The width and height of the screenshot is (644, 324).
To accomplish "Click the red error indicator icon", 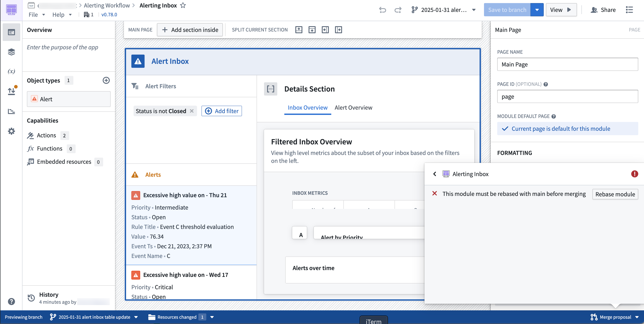I will 634,174.
